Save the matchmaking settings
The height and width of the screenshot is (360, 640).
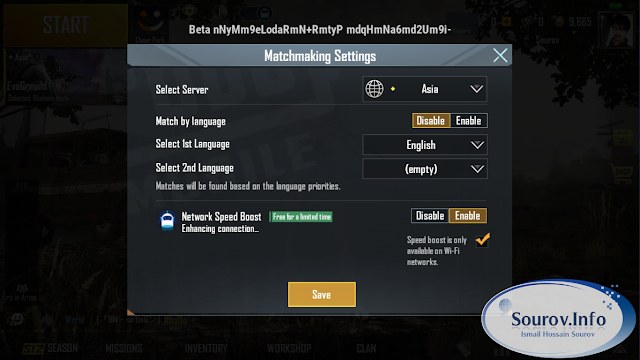pos(322,294)
